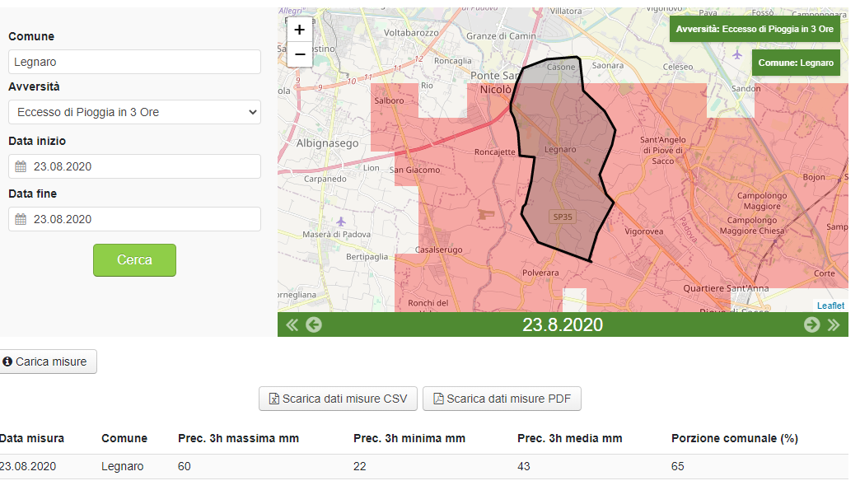Edit the Data inizio date field

pyautogui.click(x=134, y=166)
